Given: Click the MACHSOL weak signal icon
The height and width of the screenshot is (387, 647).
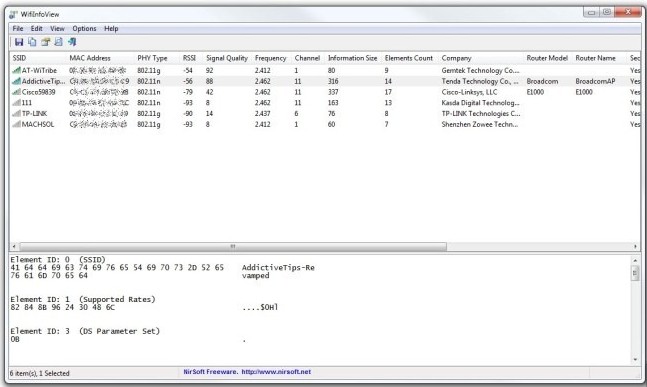Looking at the screenshot, I should [x=16, y=124].
